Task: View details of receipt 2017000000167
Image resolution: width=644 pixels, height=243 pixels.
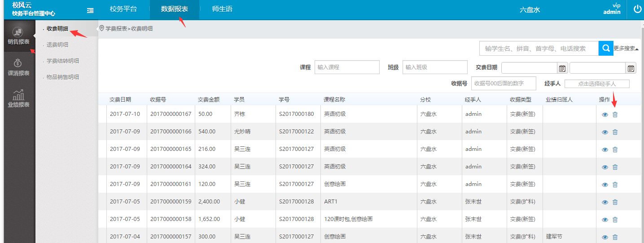Action: pyautogui.click(x=605, y=115)
